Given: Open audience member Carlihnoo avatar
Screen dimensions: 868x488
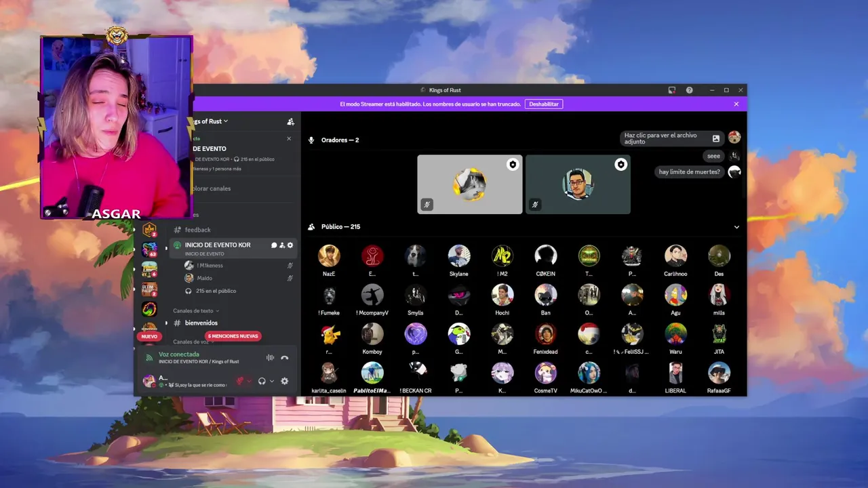Looking at the screenshot, I should 675,256.
